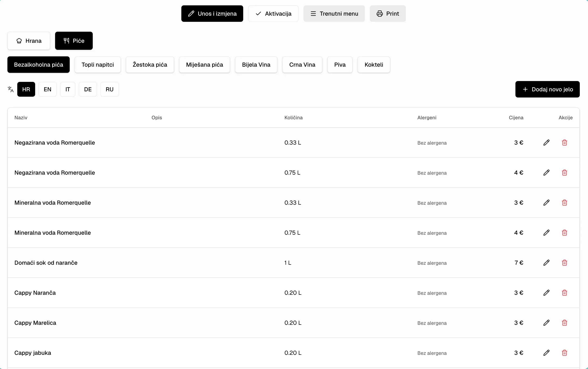This screenshot has height=369, width=588.
Task: Edit the first Negazirana voda Romerquelle 0.33 L row
Action: (546, 143)
